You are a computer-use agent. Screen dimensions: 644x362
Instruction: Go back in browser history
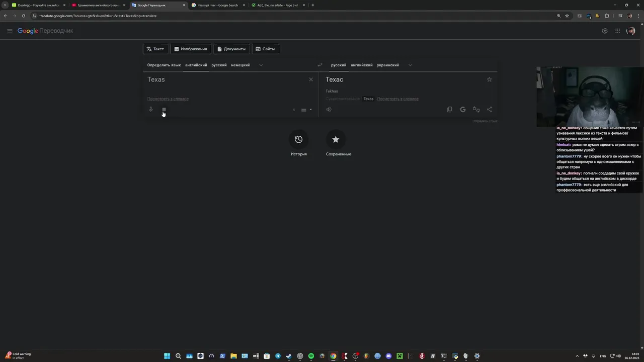point(6,16)
